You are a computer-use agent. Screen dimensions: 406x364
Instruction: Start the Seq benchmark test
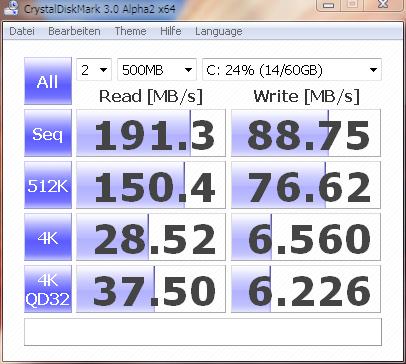(48, 133)
